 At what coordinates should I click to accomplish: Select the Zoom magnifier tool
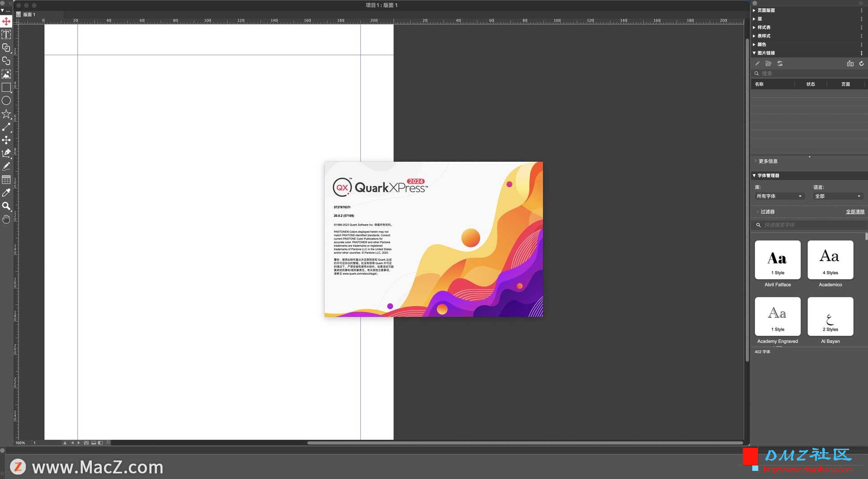pos(6,206)
